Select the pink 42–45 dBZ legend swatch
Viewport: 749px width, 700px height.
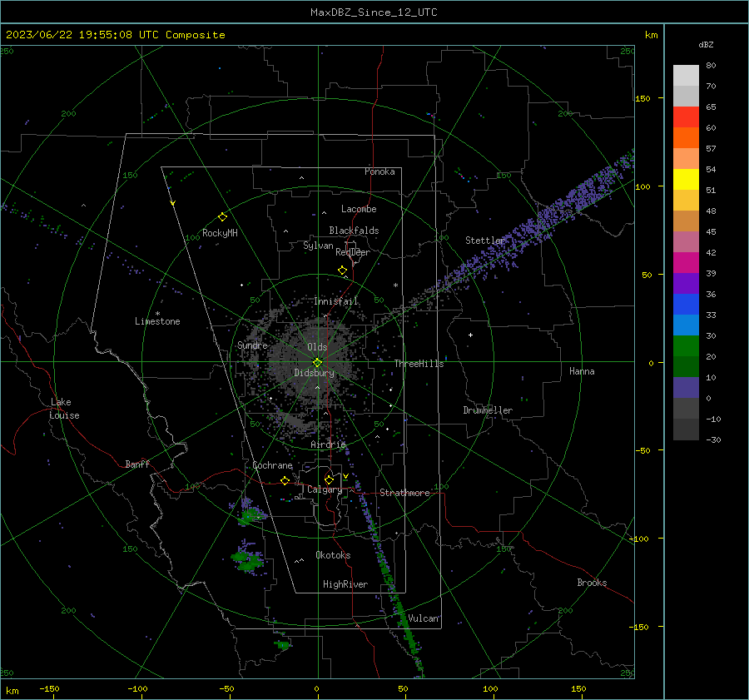tap(686, 241)
